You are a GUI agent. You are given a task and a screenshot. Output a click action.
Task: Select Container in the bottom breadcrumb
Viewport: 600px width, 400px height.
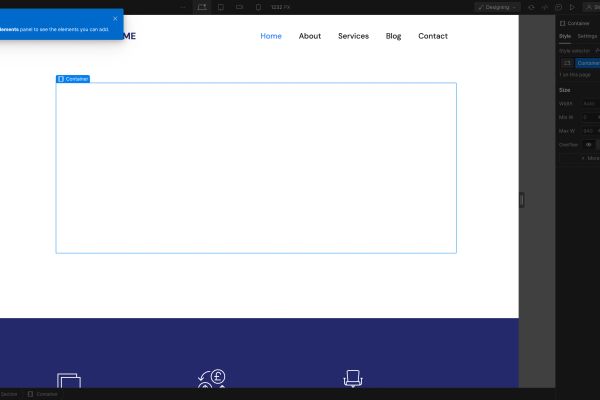[x=43, y=394]
